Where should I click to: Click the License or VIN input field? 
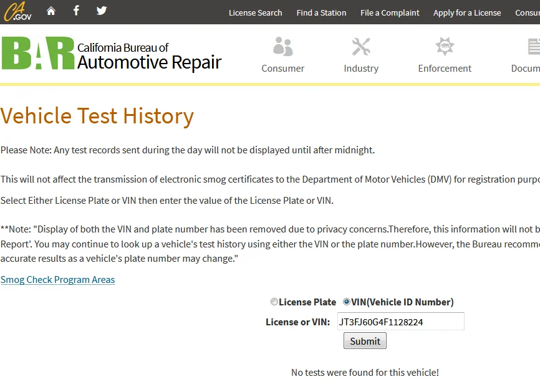[x=401, y=322]
